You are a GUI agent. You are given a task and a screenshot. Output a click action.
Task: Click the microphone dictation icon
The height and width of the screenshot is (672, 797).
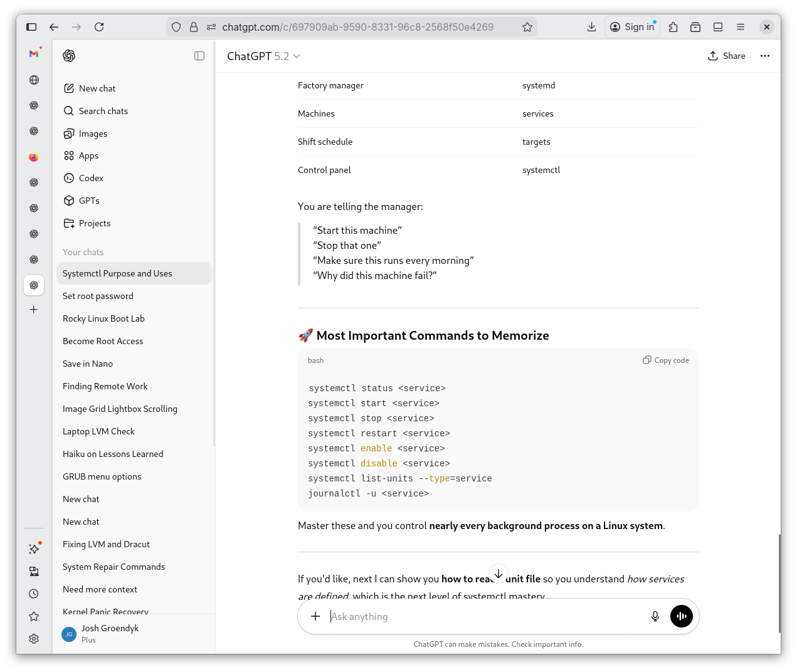655,616
